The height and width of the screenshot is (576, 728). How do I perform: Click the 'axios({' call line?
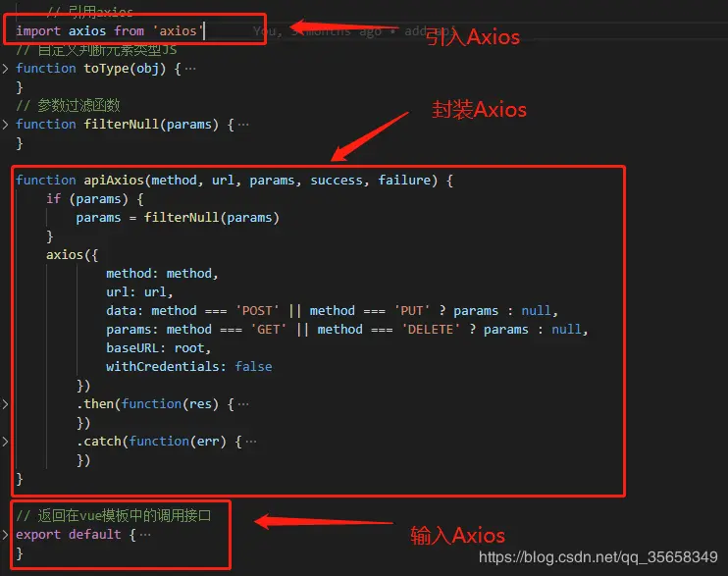coord(72,255)
